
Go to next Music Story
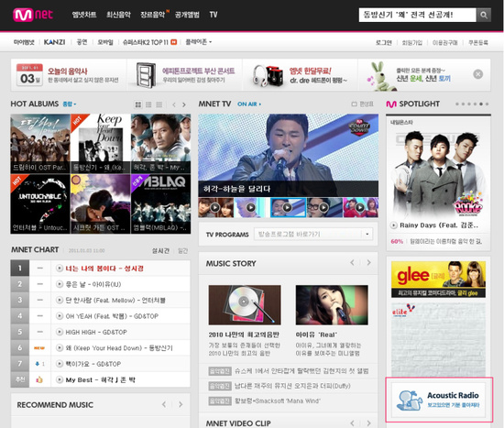tap(368, 263)
